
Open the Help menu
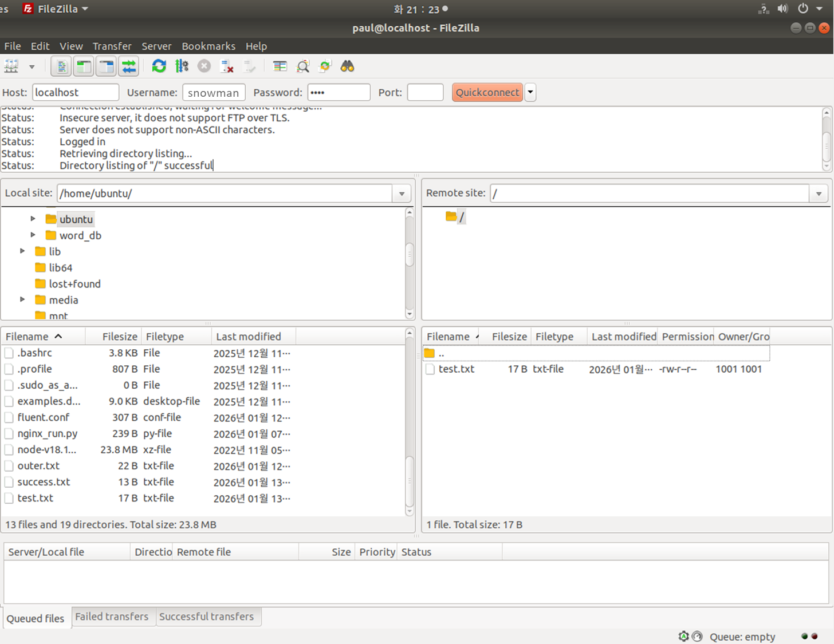(256, 46)
